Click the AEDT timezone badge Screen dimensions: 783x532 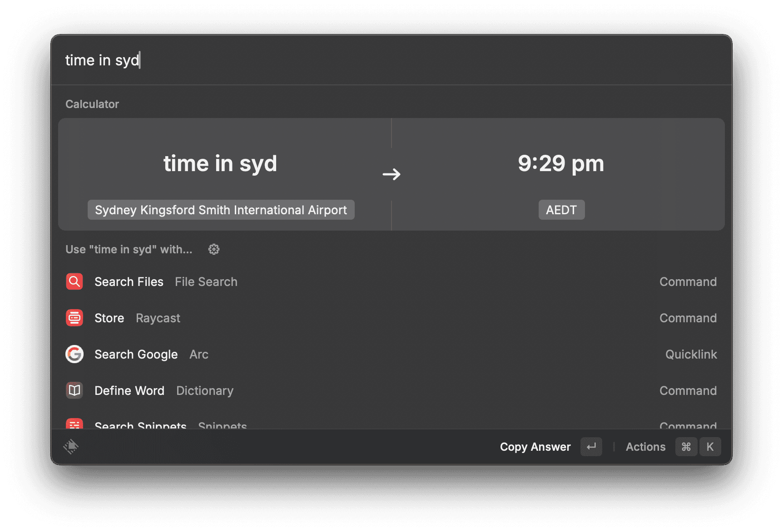pos(561,210)
